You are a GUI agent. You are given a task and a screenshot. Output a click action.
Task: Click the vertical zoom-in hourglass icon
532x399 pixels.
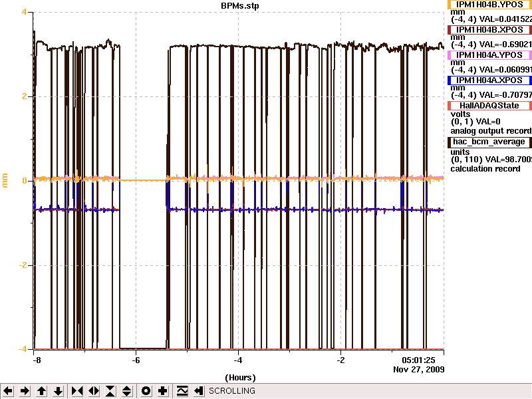click(x=110, y=391)
